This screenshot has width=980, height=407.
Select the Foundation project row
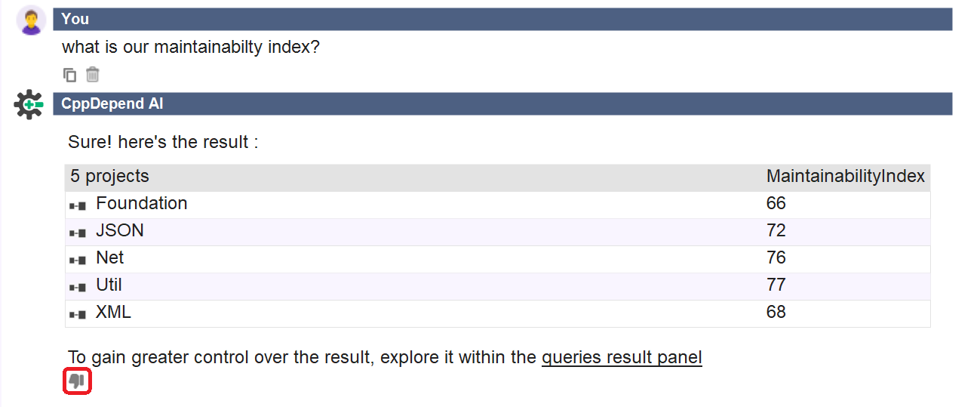click(x=498, y=204)
